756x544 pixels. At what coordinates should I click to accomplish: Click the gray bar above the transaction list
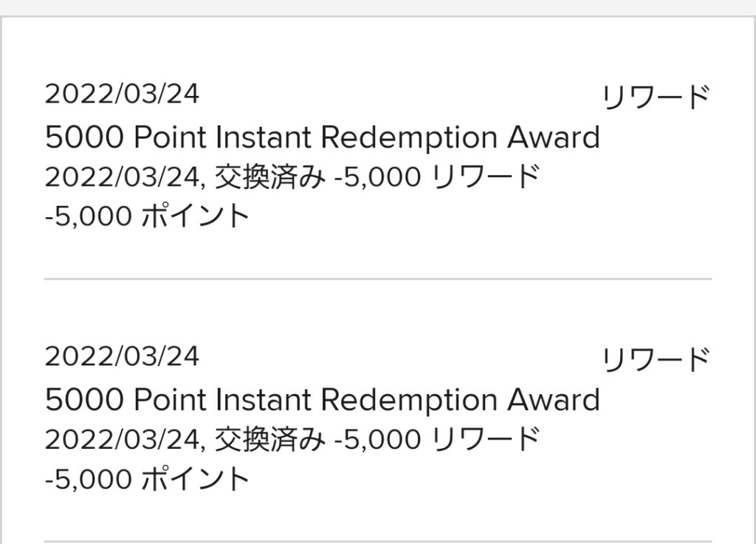coord(378,7)
